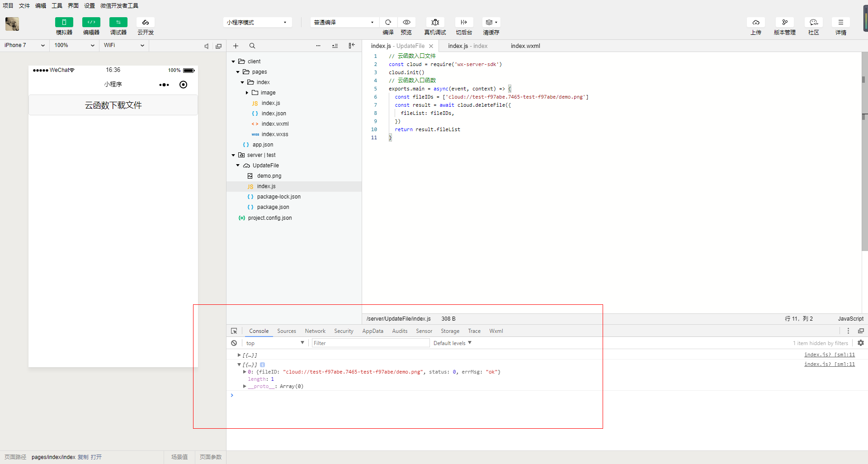Image resolution: width=868 pixels, height=464 pixels.
Task: Open the WiFi network dropdown
Action: click(123, 45)
